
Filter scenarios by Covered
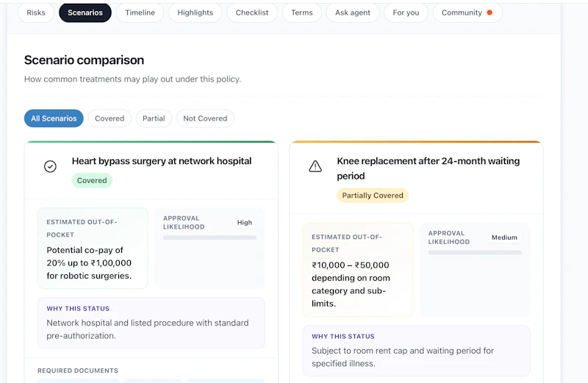tap(110, 118)
